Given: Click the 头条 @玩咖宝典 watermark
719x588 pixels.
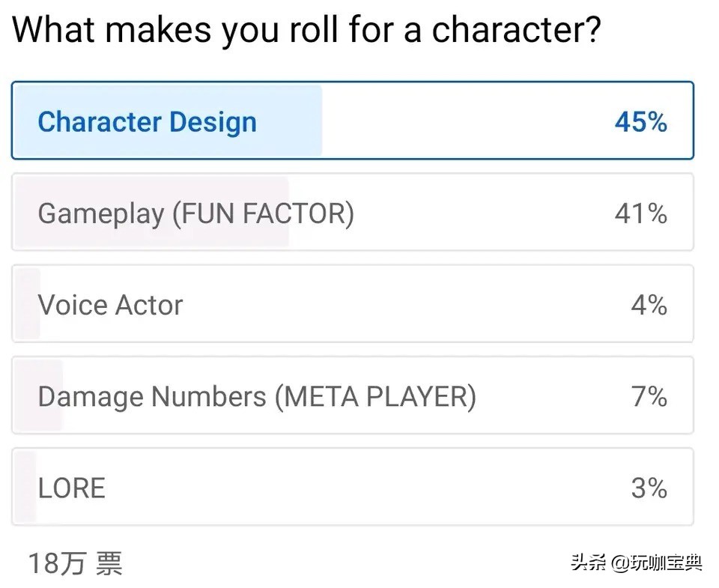Looking at the screenshot, I should [637, 563].
